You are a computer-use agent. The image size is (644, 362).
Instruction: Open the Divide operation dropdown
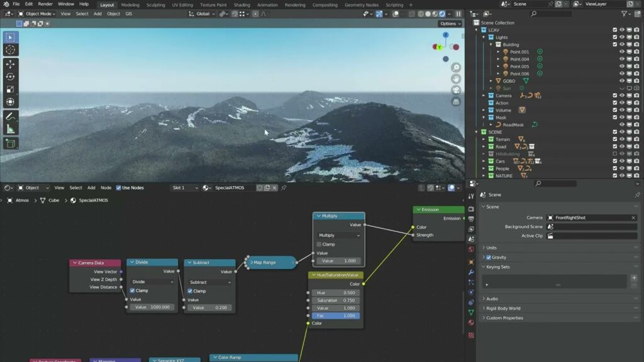152,282
